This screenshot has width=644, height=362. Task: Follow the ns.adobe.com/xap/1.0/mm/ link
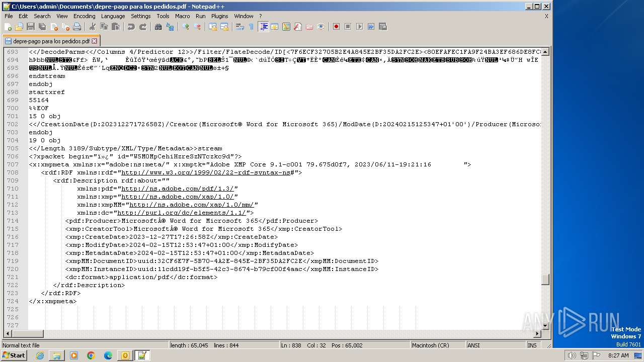pos(192,205)
